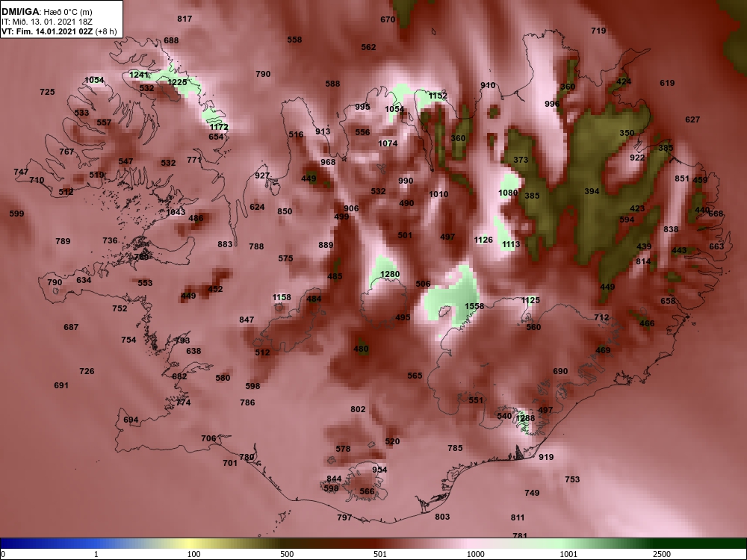Click the map value '712'
This screenshot has height=560, width=747.
601,317
